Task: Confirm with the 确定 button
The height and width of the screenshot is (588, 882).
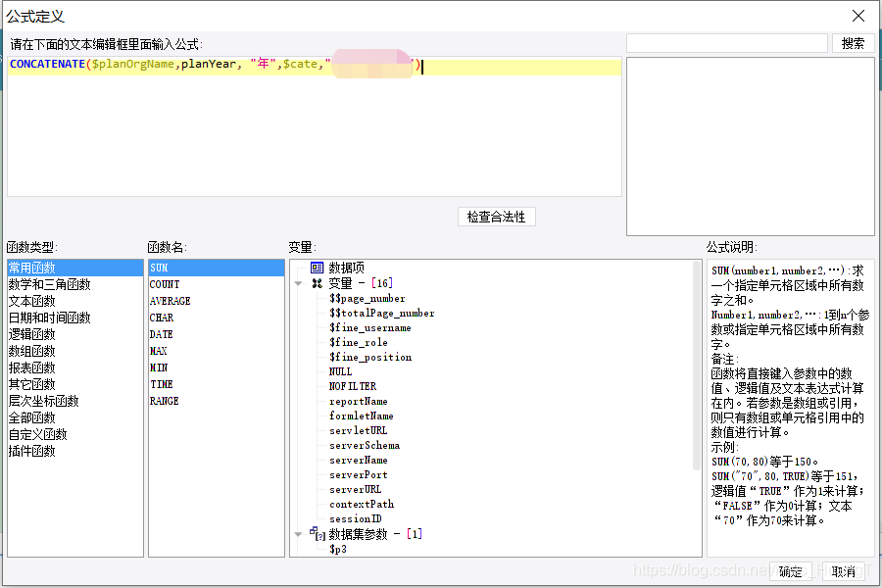Action: 790,571
